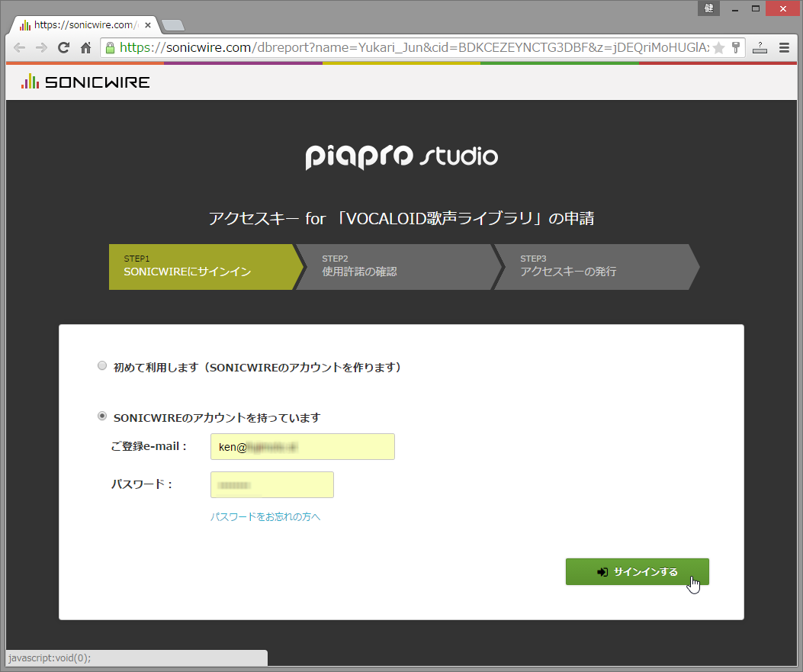Screen dimensions: 803x672
Task: Click the browser back arrow
Action: 20,47
